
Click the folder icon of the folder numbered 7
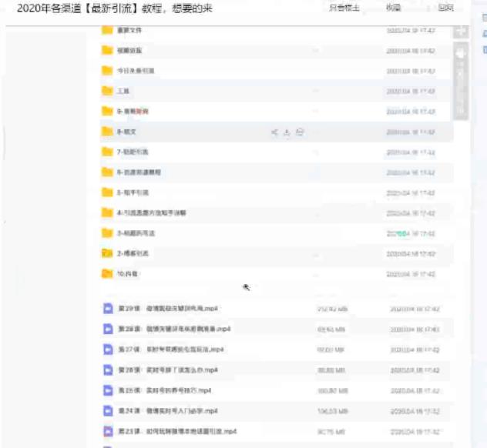point(107,152)
